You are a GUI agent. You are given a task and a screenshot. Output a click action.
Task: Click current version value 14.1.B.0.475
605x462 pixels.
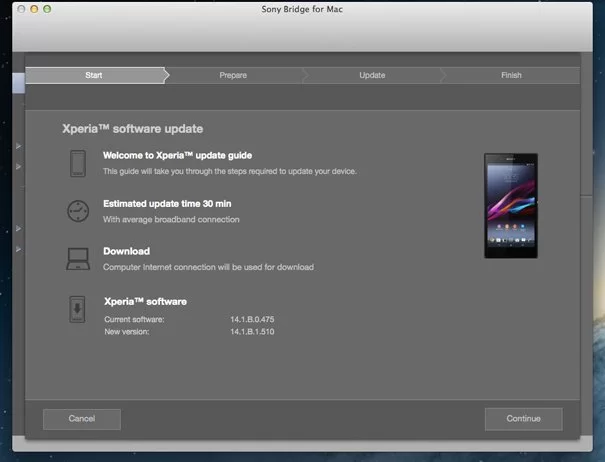[252, 320]
